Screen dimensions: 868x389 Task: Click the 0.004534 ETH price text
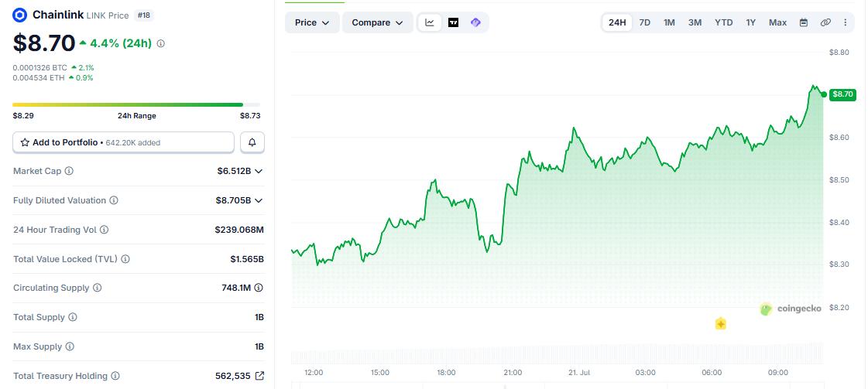pos(39,78)
